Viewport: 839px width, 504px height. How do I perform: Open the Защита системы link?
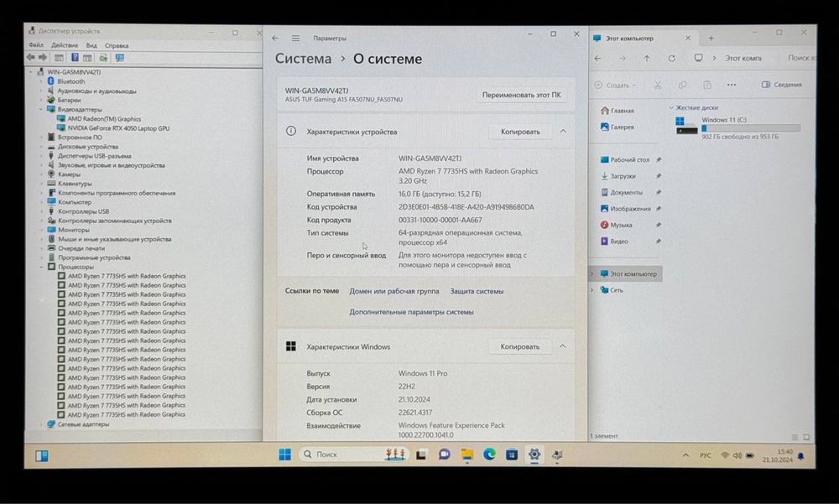click(477, 292)
